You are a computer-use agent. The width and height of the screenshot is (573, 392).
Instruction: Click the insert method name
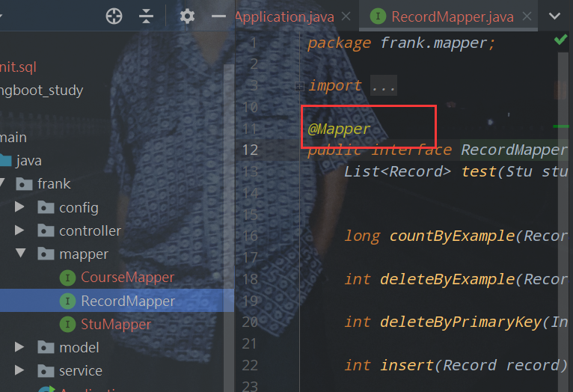click(407, 365)
